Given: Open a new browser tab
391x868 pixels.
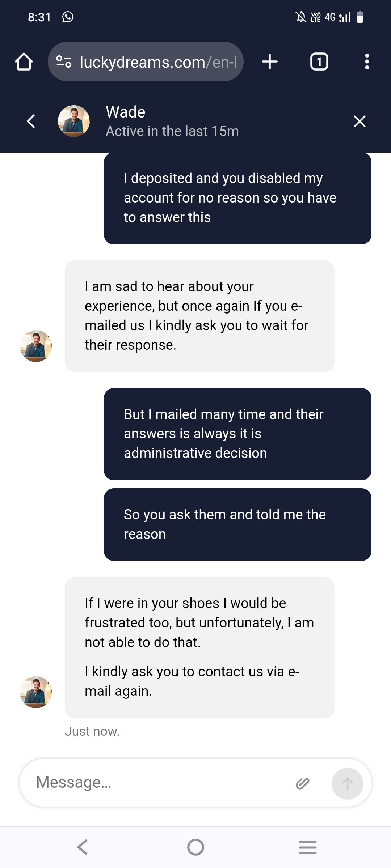Looking at the screenshot, I should click(x=270, y=62).
